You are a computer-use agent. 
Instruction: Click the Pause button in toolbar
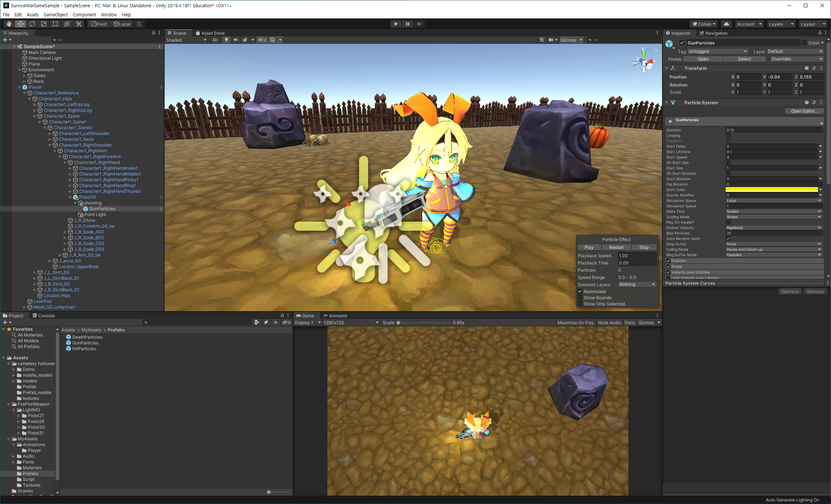tap(407, 24)
